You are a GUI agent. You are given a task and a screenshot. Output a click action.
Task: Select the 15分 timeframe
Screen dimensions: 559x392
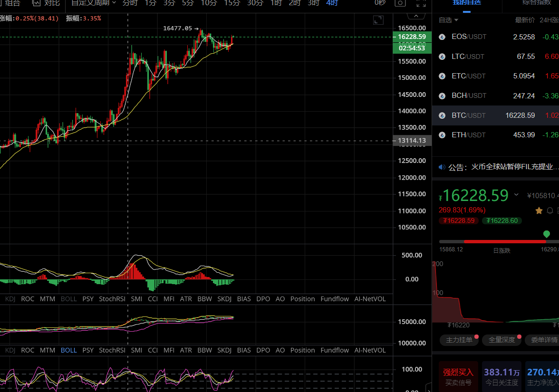232,3
